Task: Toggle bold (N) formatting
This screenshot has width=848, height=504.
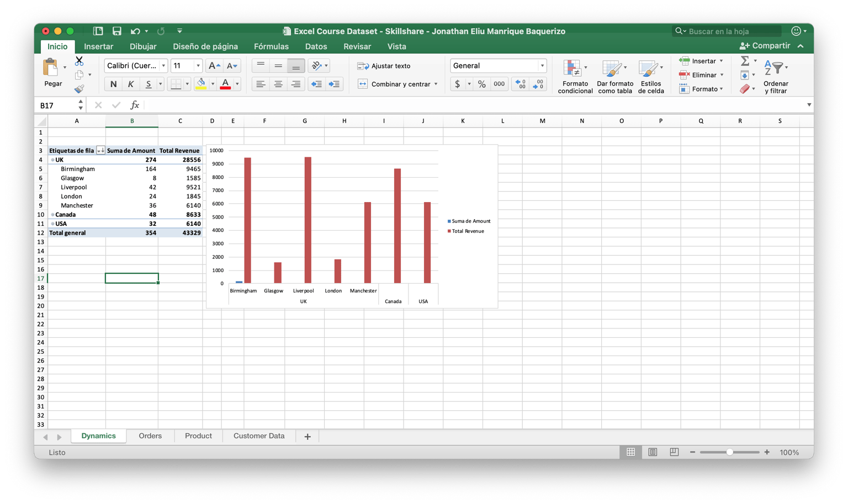Action: click(x=113, y=84)
